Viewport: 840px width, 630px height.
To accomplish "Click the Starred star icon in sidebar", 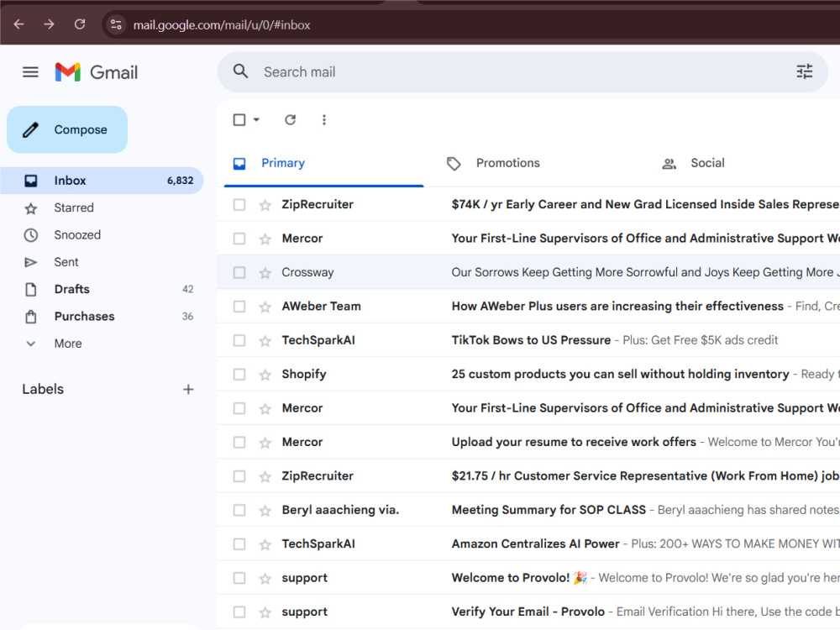I will pyautogui.click(x=30, y=208).
